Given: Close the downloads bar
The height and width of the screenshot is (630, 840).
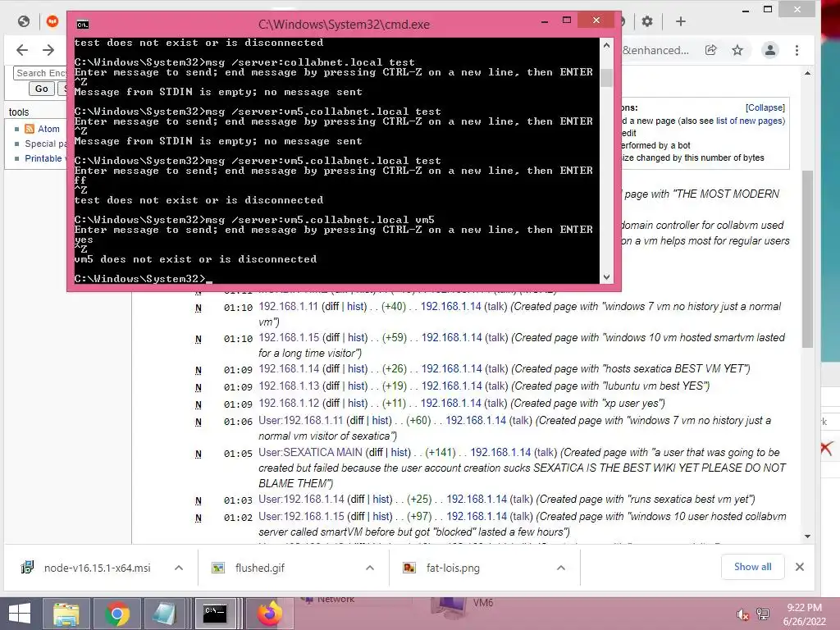Looking at the screenshot, I should pos(799,567).
